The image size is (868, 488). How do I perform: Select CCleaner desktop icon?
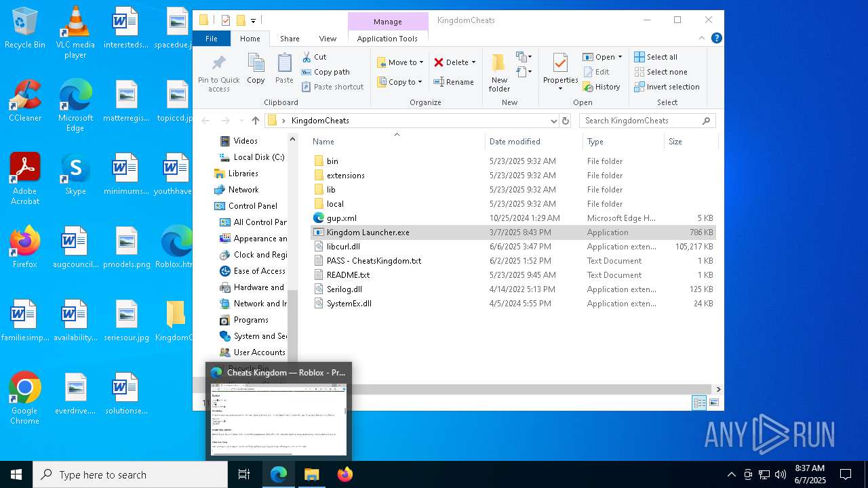(24, 100)
